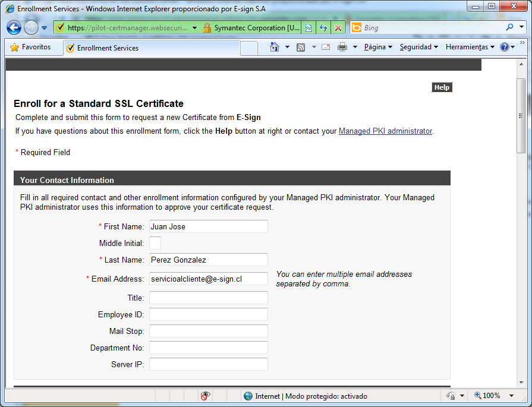Viewport: 532px width, 407px height.
Task: Click the browser Back arrow button
Action: coord(14,28)
